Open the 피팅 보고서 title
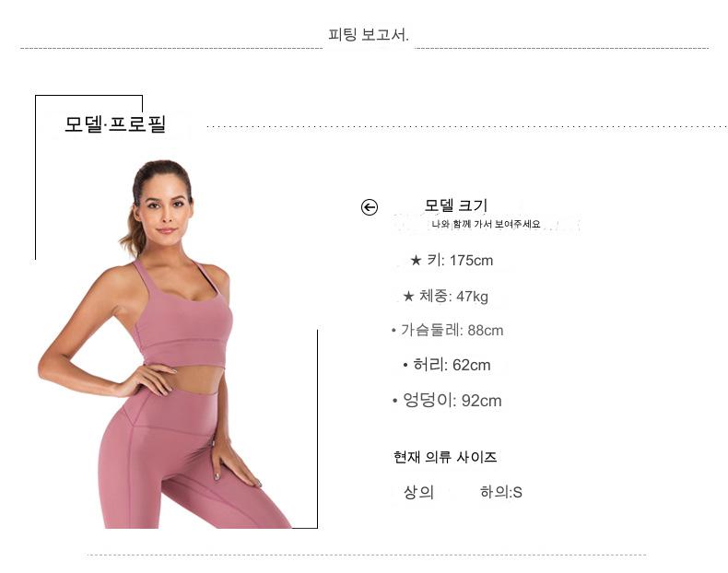 369,35
